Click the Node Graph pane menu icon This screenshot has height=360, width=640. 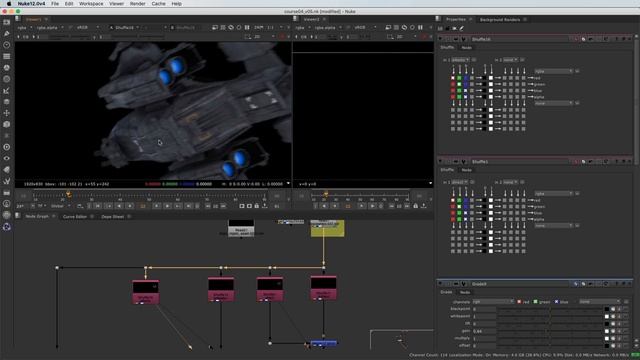pos(18,216)
